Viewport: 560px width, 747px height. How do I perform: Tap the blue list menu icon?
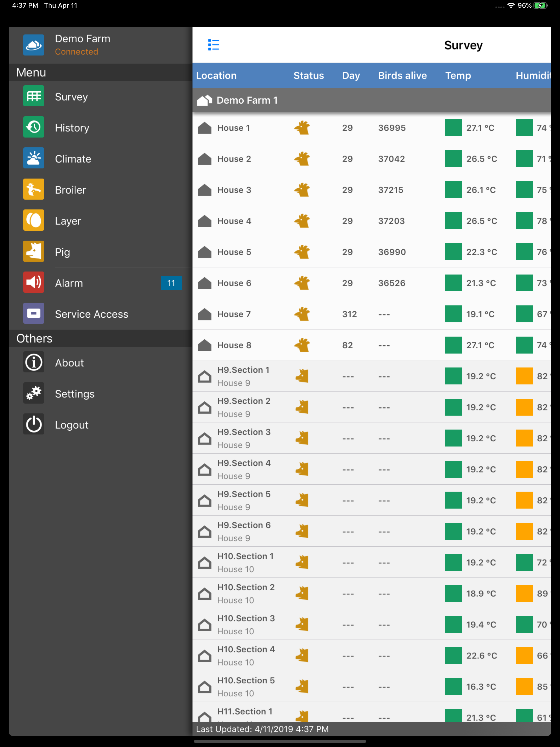[214, 45]
